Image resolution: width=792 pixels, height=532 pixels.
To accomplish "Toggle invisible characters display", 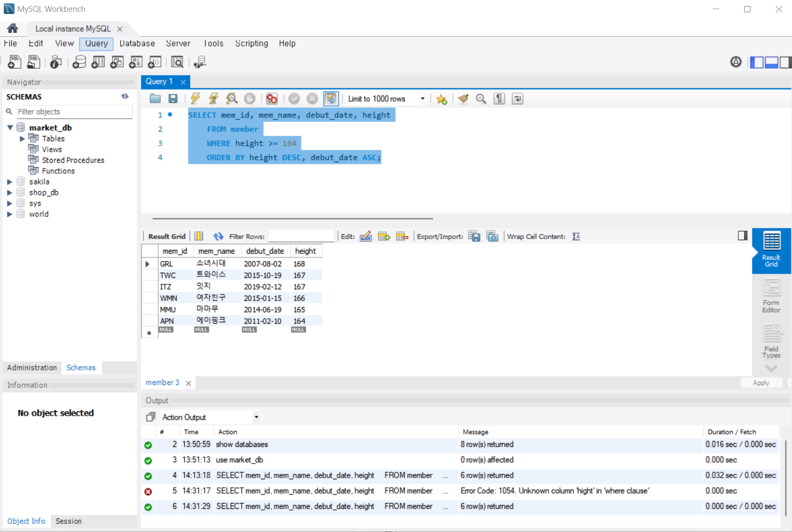I will [500, 99].
